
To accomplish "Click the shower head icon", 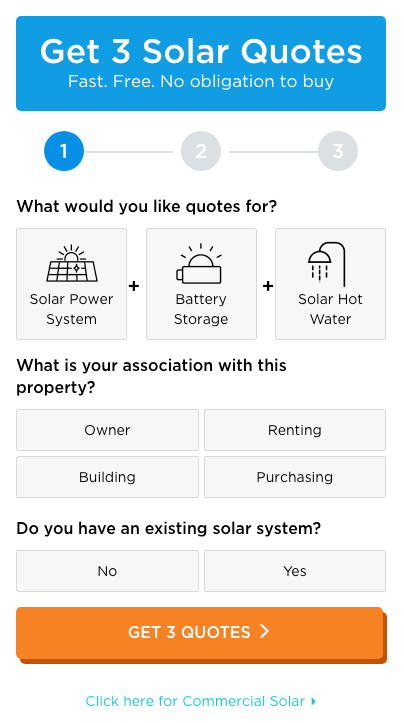I will (x=327, y=264).
